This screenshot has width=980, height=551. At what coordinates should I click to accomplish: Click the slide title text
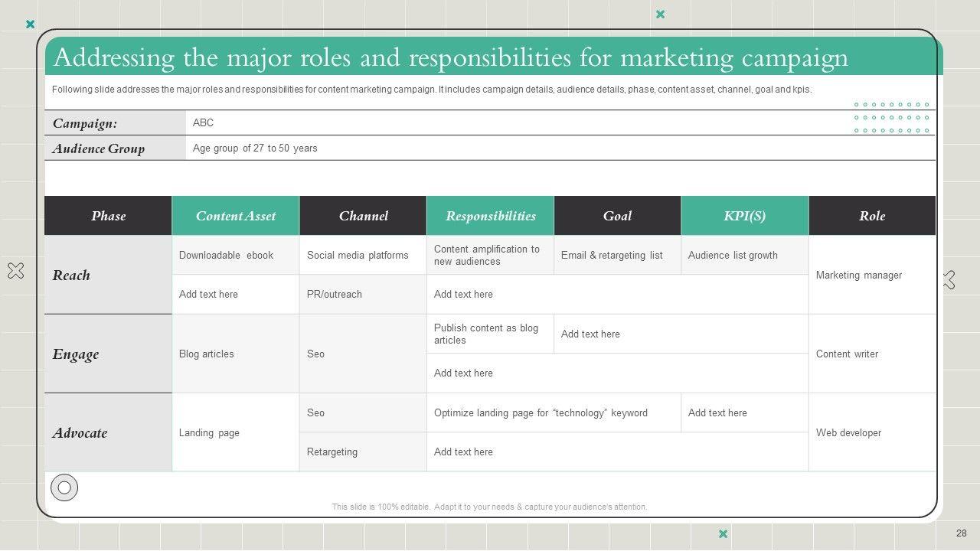coord(450,58)
